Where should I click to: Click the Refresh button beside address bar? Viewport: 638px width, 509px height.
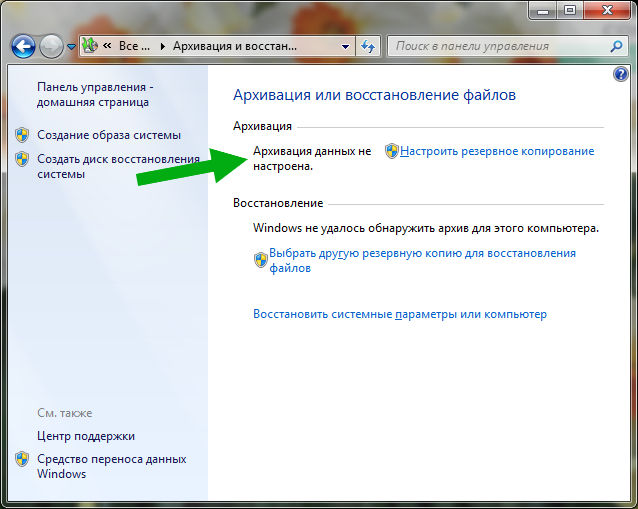coord(368,46)
